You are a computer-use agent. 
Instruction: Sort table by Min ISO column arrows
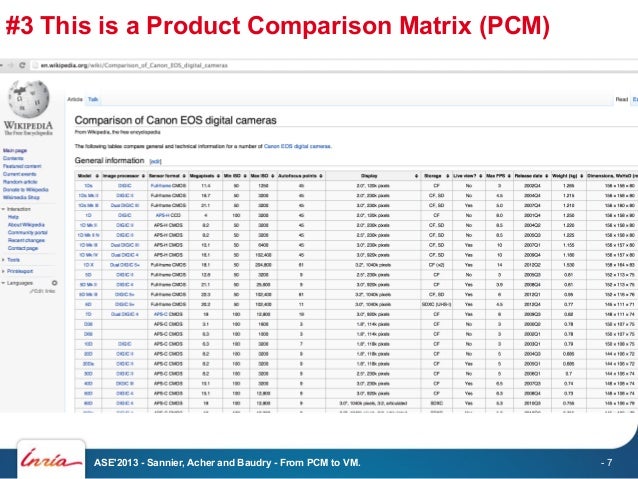pos(245,176)
